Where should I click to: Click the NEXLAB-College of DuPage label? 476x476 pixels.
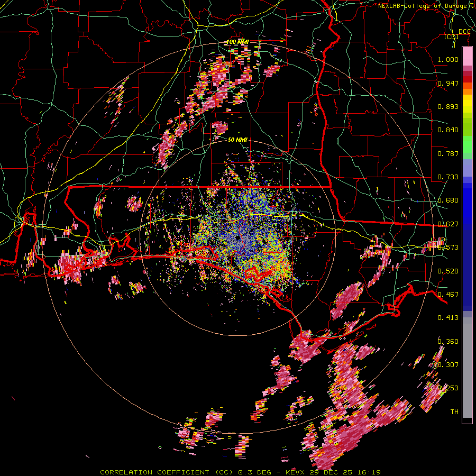[x=426, y=6]
